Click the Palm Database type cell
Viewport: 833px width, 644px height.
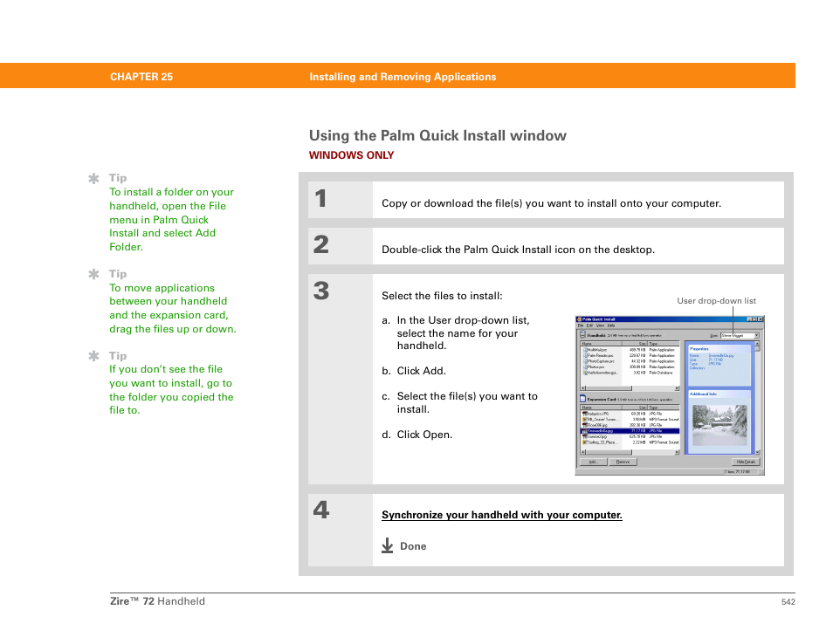[661, 373]
